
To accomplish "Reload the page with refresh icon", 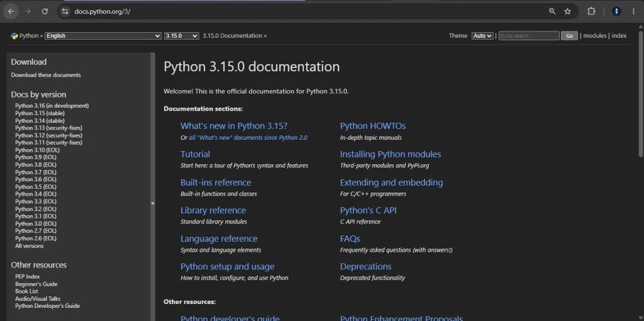I will [45, 11].
